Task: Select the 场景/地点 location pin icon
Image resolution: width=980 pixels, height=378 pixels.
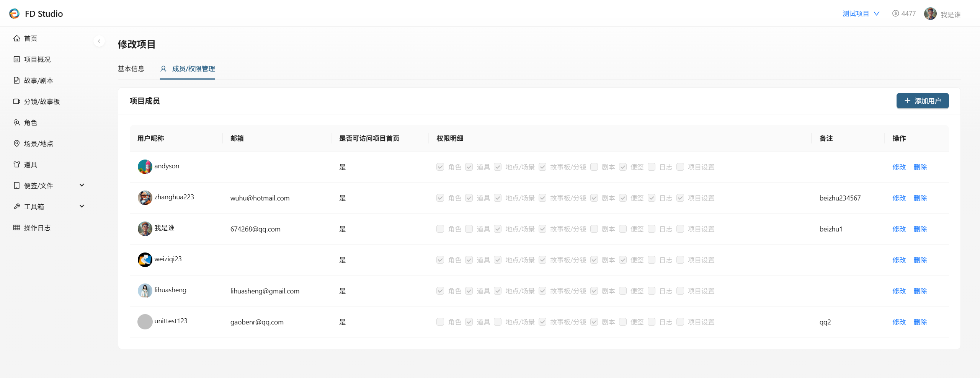Action: tap(16, 143)
